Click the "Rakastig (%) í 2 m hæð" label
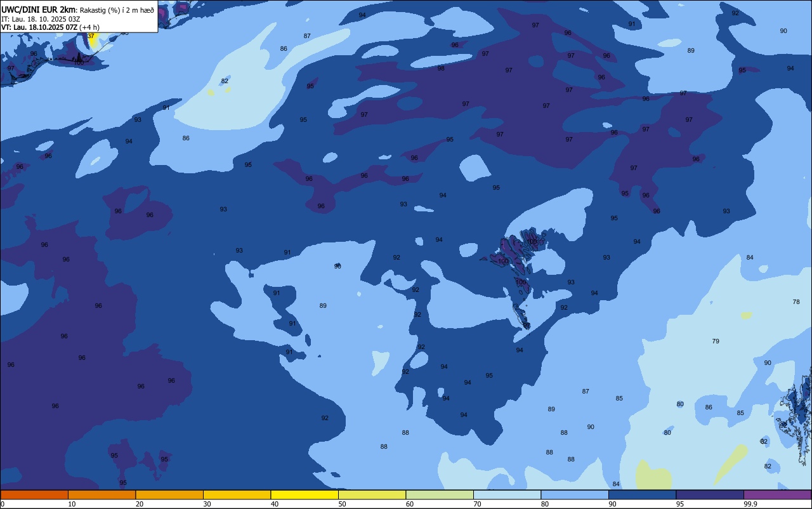The height and width of the screenshot is (509, 812). [x=117, y=10]
